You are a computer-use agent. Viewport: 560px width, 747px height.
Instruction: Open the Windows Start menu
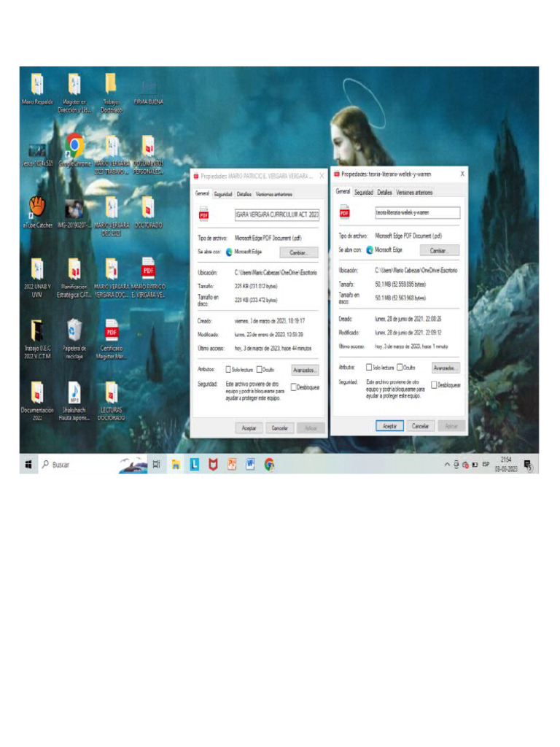click(28, 465)
